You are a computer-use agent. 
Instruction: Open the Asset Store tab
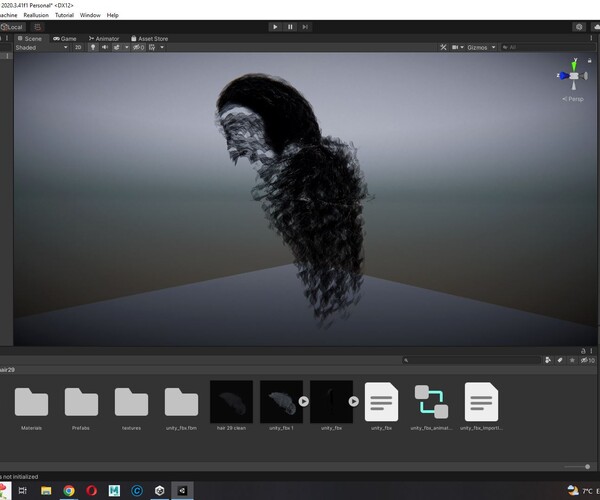149,39
